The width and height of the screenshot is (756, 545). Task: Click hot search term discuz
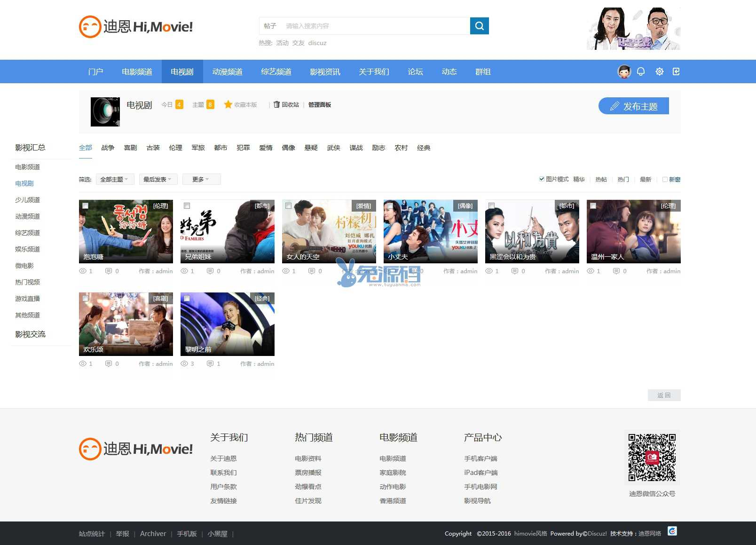pos(317,43)
